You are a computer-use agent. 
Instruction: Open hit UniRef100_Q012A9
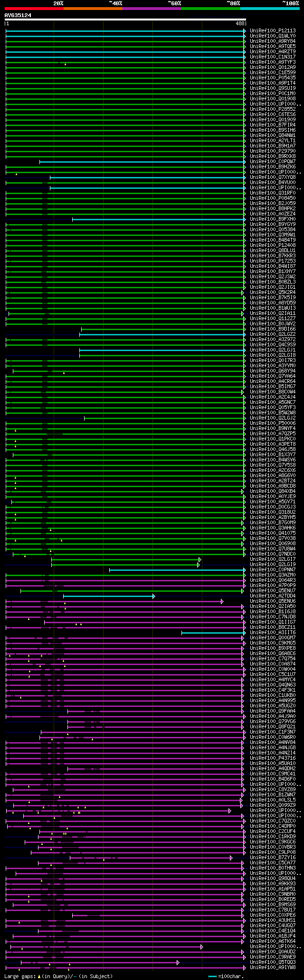273,67
